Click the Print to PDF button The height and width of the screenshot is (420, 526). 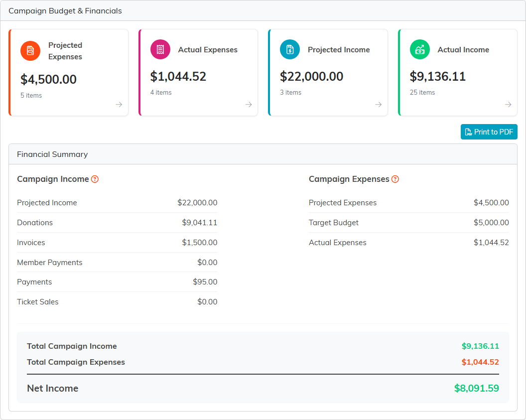coord(489,132)
